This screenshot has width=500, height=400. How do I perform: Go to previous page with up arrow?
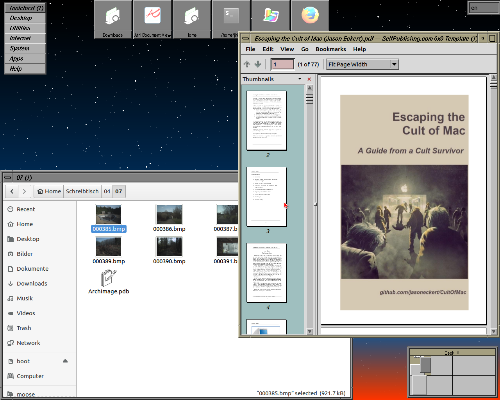click(247, 64)
